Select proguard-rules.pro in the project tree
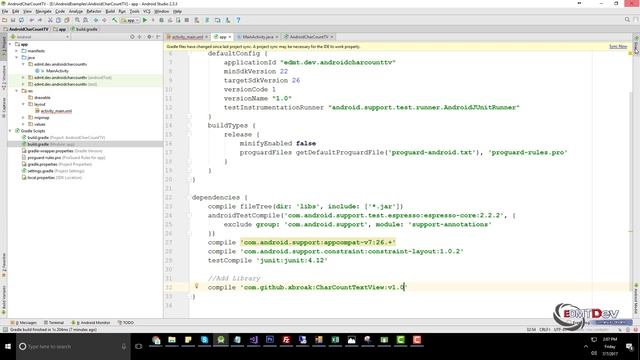640x360 pixels. pos(44,158)
